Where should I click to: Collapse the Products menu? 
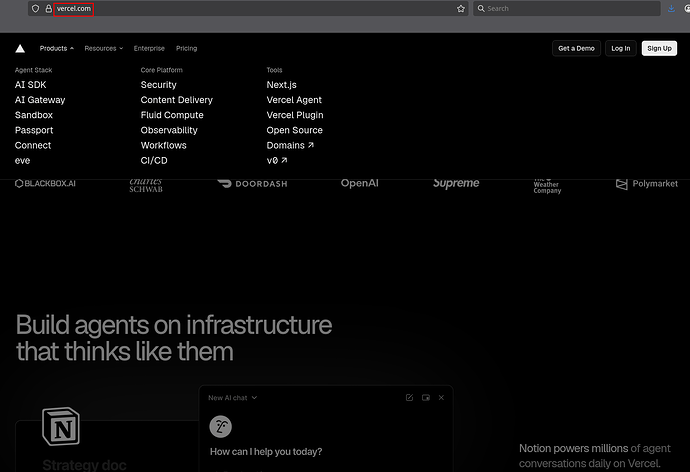[x=57, y=48]
